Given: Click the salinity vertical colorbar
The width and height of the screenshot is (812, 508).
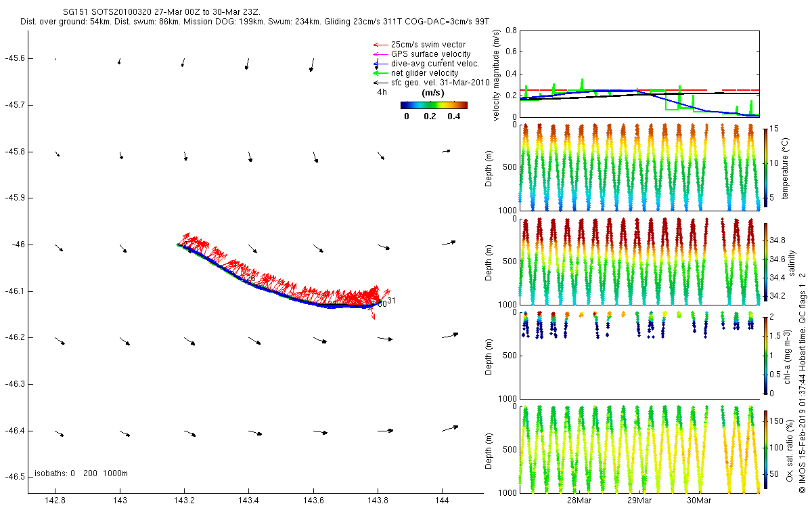Looking at the screenshot, I should pyautogui.click(x=765, y=261).
